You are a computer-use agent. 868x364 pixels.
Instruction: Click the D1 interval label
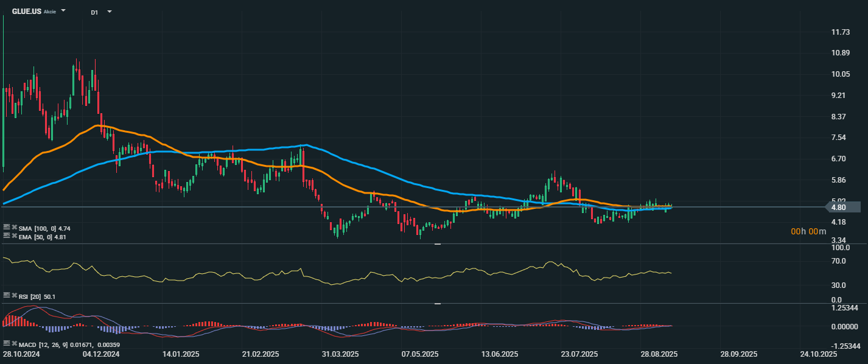95,12
